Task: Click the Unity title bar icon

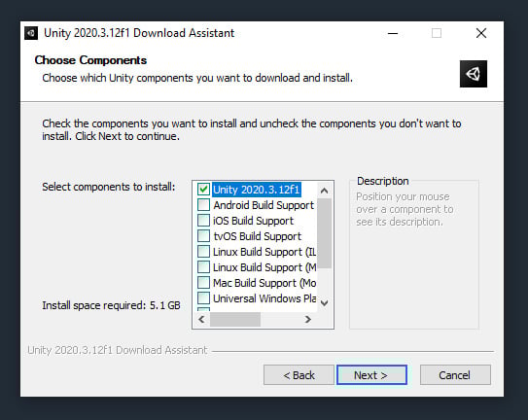Action: [31, 33]
